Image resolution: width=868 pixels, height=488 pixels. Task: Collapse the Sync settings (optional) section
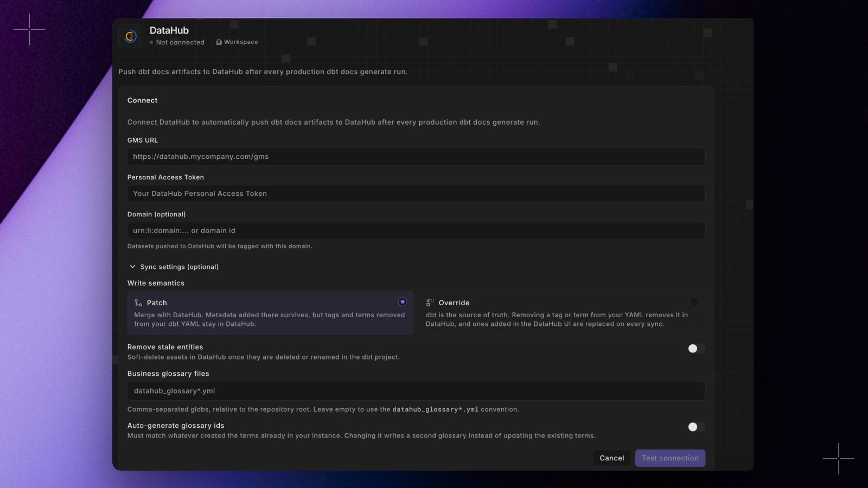174,267
